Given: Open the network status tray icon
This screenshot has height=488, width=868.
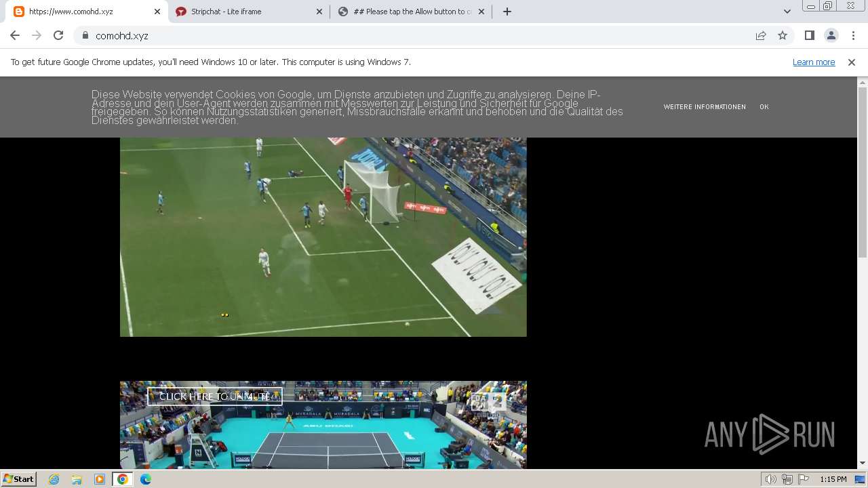Looking at the screenshot, I should (x=787, y=479).
